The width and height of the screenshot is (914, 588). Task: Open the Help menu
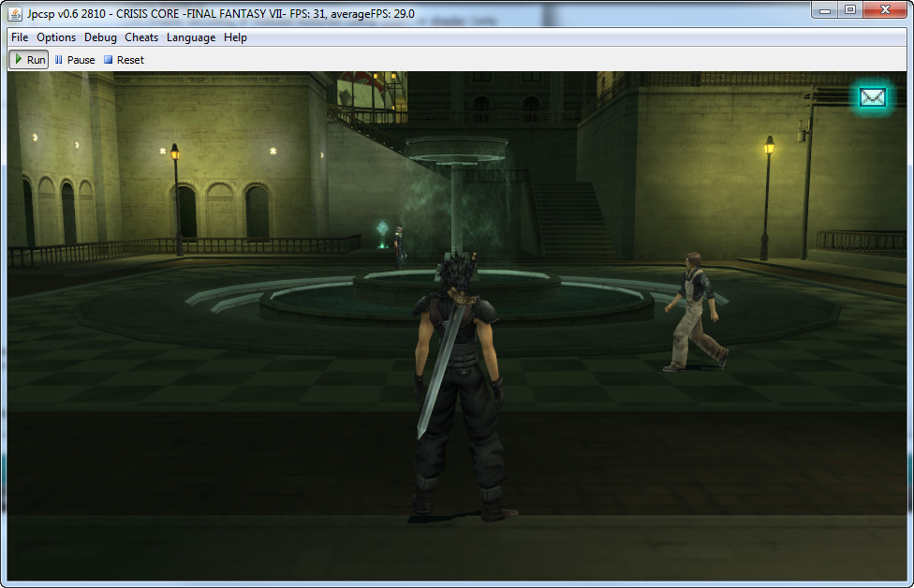235,37
